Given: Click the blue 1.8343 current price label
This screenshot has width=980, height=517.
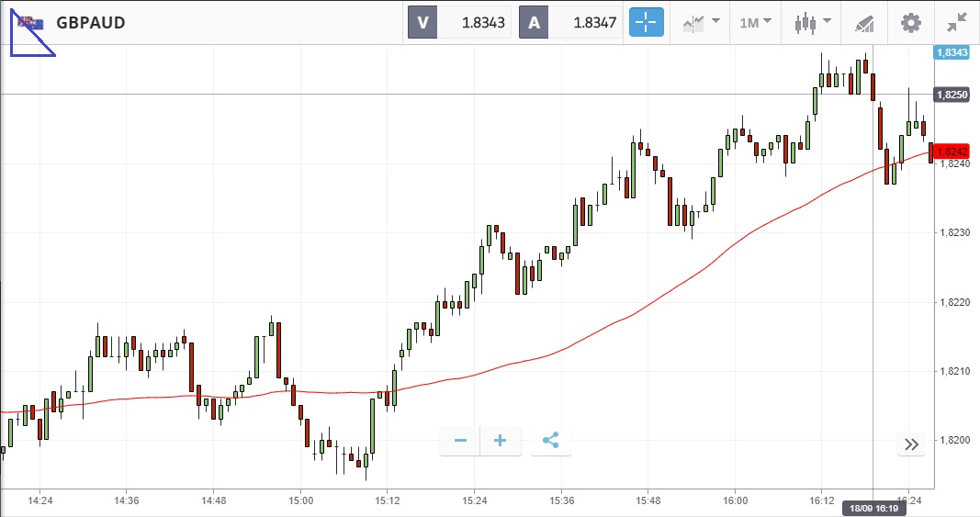Looking at the screenshot, I should coord(951,52).
